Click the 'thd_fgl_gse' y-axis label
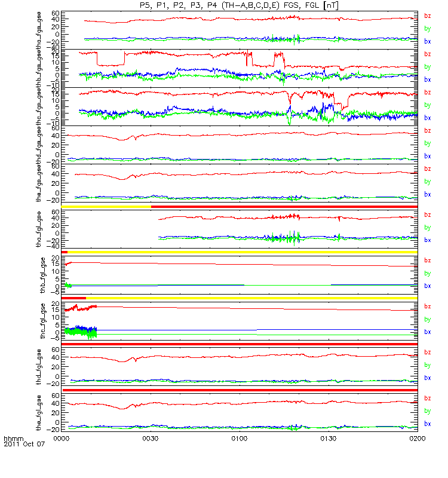This screenshot has height=478, width=448. pyautogui.click(x=39, y=367)
